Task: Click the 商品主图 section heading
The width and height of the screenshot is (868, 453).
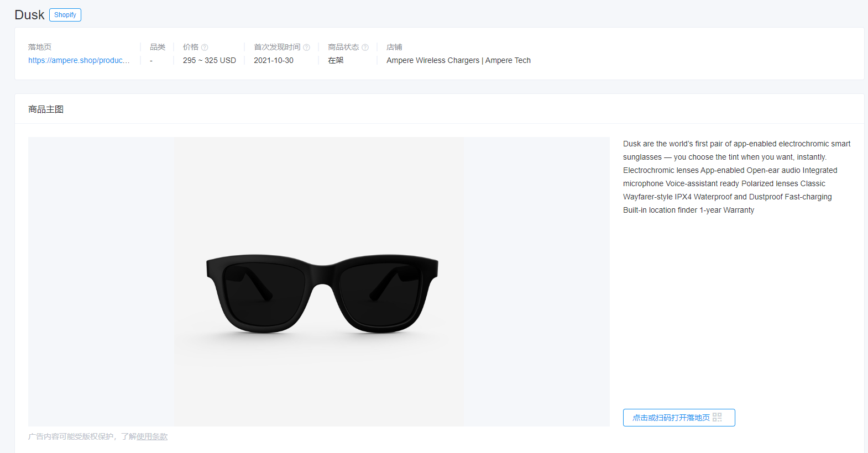Action: click(x=46, y=109)
